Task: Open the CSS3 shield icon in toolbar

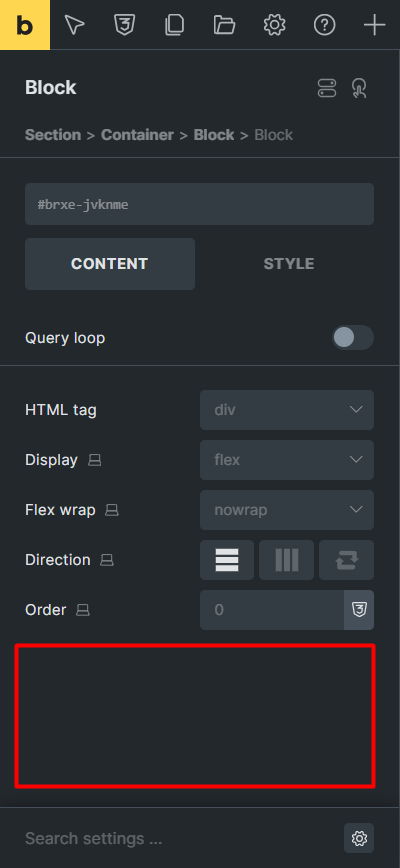Action: tap(124, 25)
